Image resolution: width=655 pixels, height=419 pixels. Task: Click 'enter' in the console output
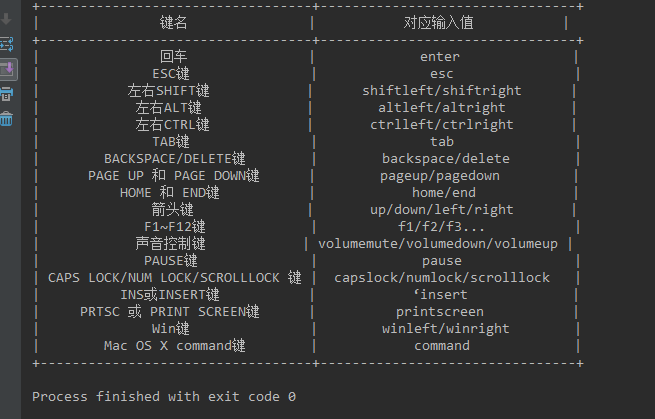pyautogui.click(x=439, y=57)
